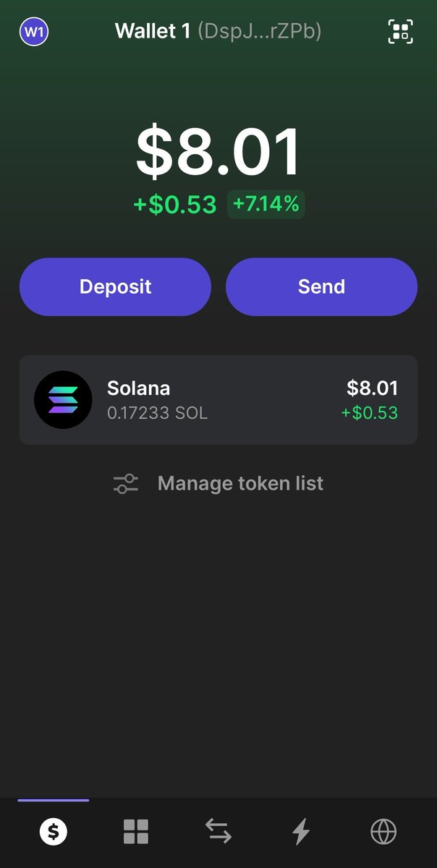Open the lightning bolt activity tab

[301, 832]
